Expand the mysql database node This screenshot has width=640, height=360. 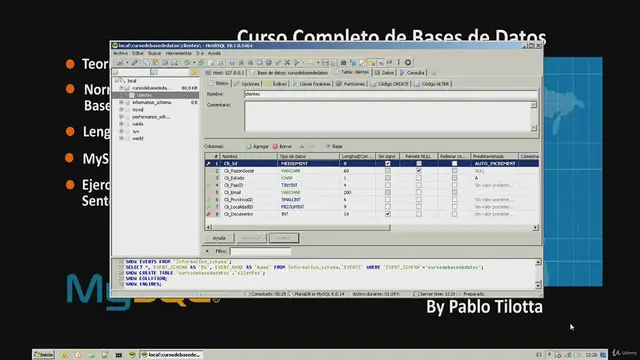[x=121, y=109]
